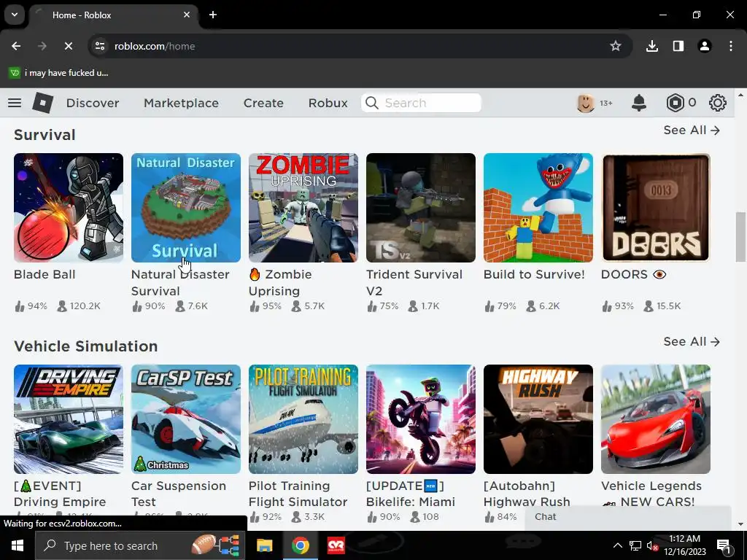This screenshot has height=560, width=747.
Task: Open Chrome's three-dot menu
Action: (x=731, y=46)
